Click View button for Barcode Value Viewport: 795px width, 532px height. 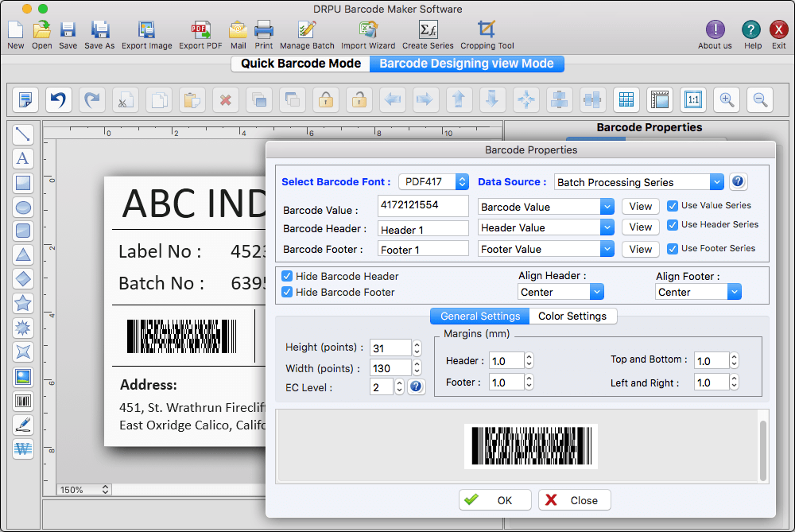point(640,207)
